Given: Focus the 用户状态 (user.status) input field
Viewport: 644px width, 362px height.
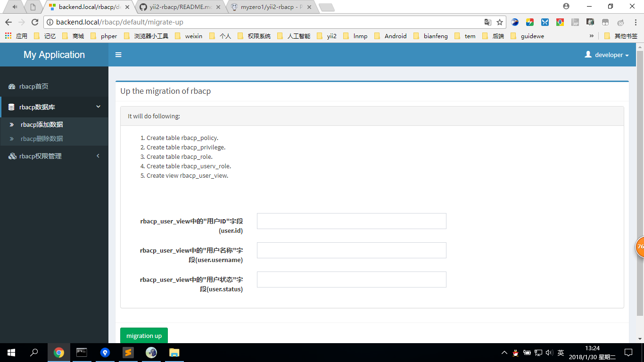Looking at the screenshot, I should tap(351, 280).
